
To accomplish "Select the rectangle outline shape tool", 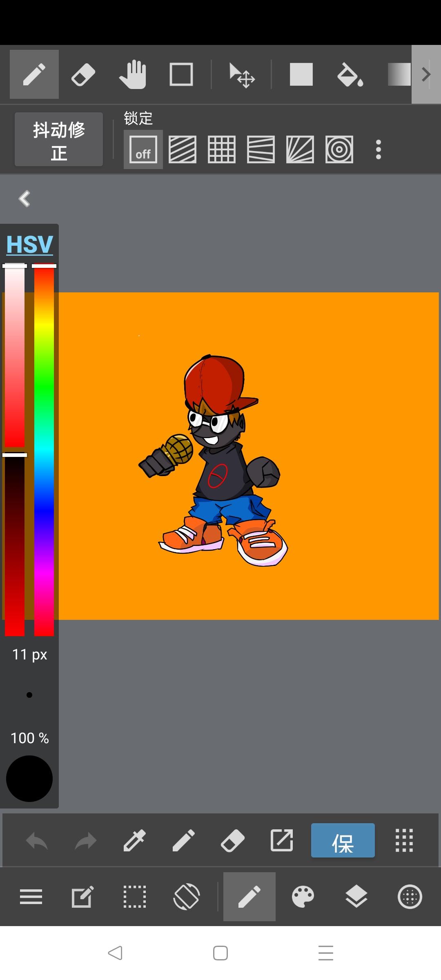I will click(181, 74).
